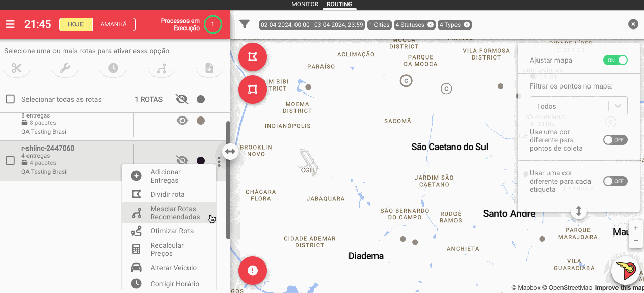Click tan color dot of 8 entregas route

tap(201, 121)
